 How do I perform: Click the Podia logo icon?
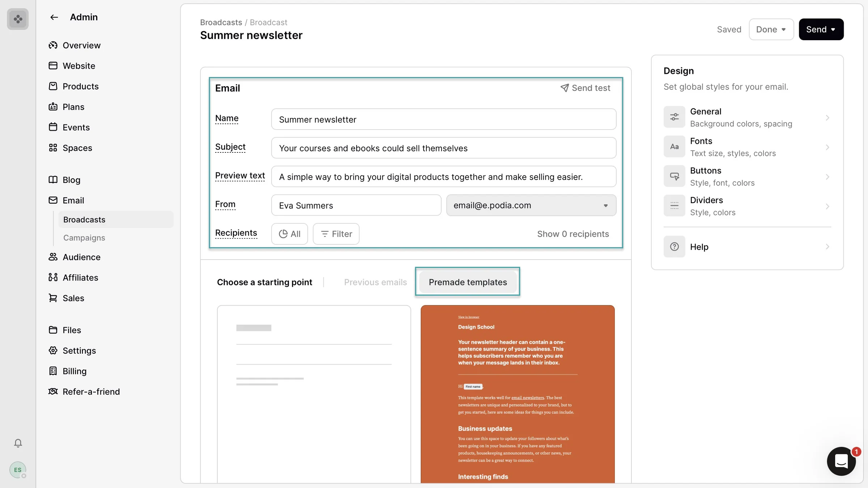18,19
